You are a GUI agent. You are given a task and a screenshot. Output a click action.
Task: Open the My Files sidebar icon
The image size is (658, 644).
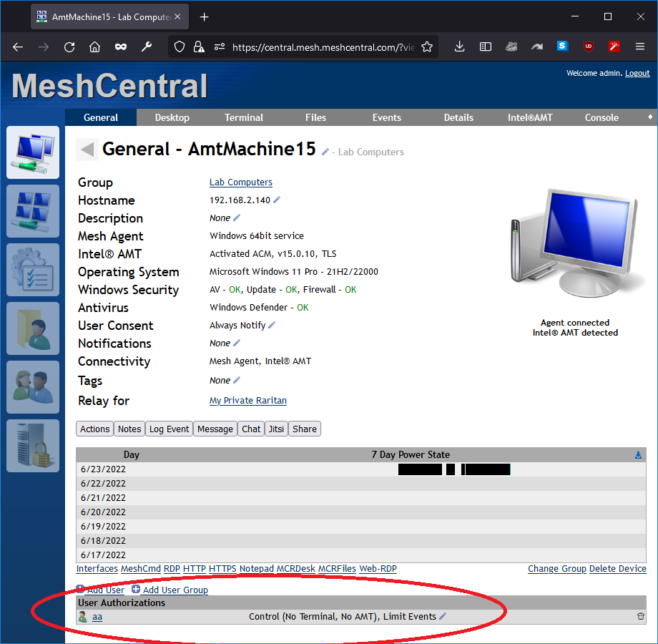click(x=33, y=328)
